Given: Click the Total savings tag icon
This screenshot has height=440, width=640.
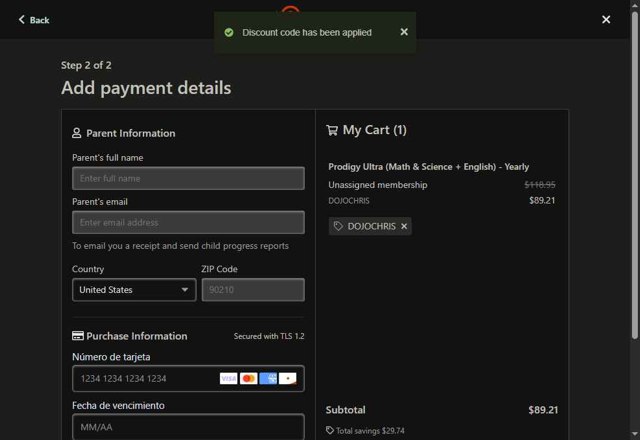Looking at the screenshot, I should tap(330, 430).
